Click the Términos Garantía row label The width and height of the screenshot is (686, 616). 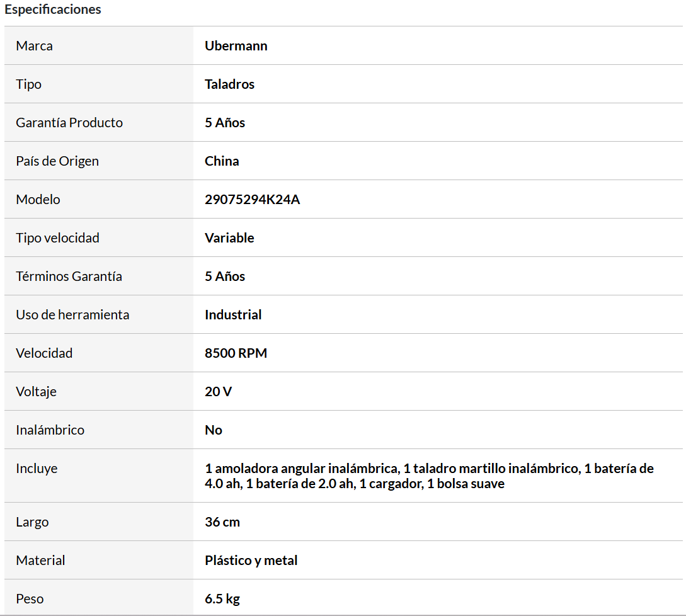click(69, 277)
